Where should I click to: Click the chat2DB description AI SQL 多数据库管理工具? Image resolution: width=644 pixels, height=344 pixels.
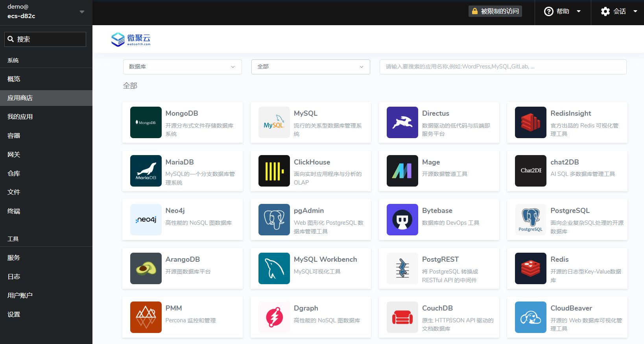583,174
